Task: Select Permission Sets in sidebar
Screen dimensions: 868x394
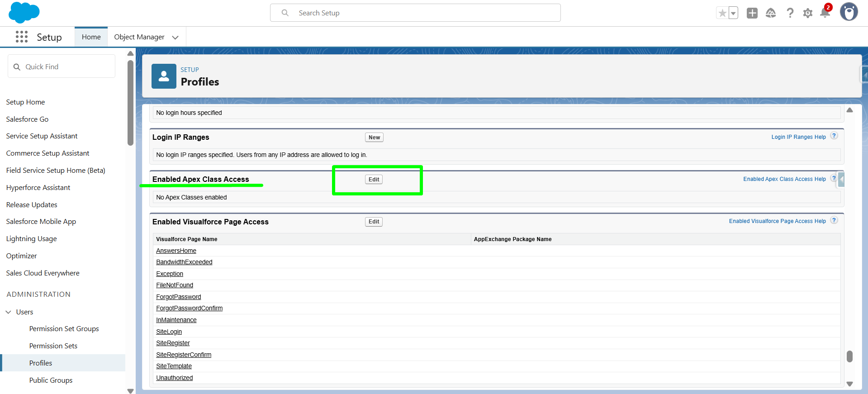Action: (53, 346)
